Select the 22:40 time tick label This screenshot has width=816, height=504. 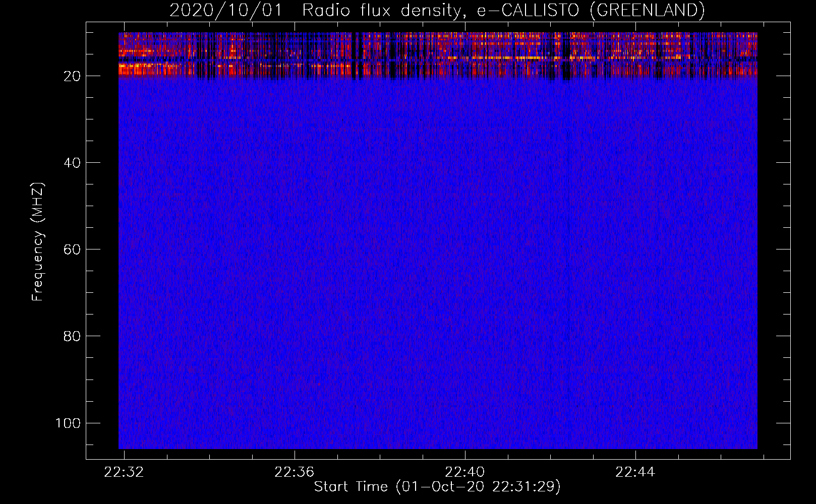(x=465, y=472)
